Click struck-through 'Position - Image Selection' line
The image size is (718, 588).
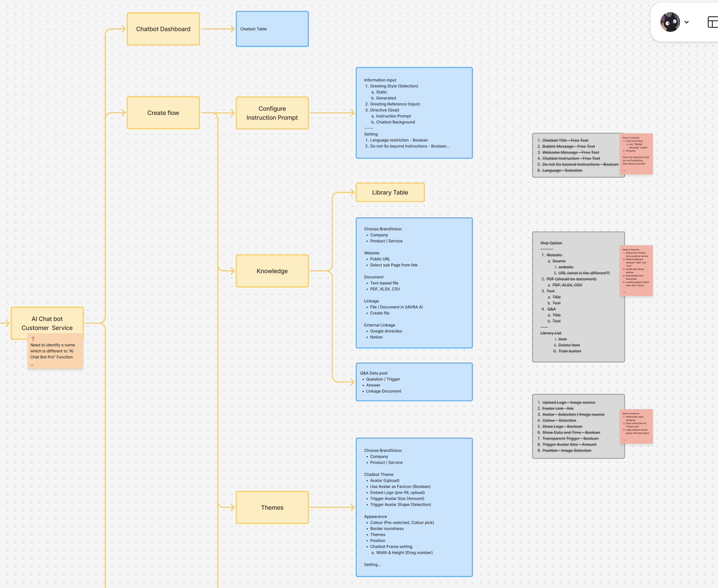(x=567, y=451)
